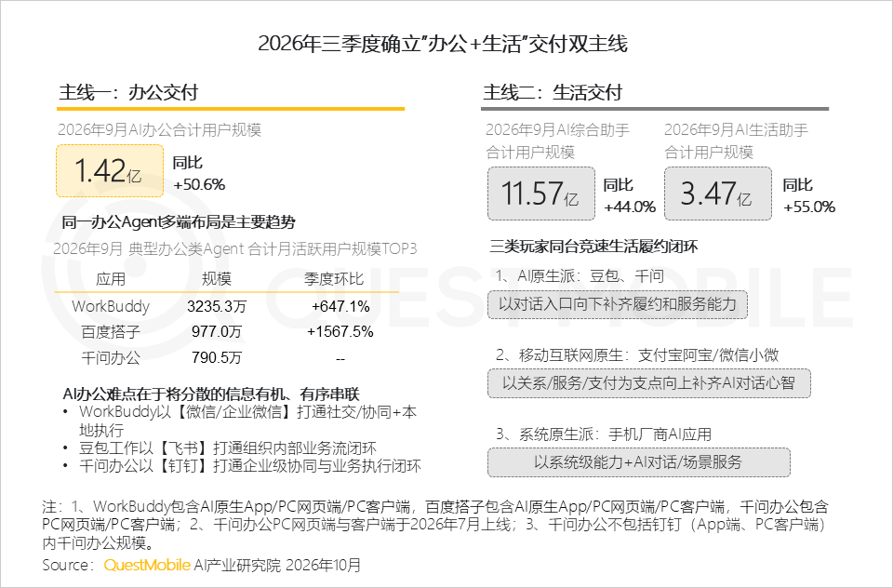The image size is (893, 588).
Task: Click the line 3、系统原生派：手机厂商AI应用
Action: (604, 434)
